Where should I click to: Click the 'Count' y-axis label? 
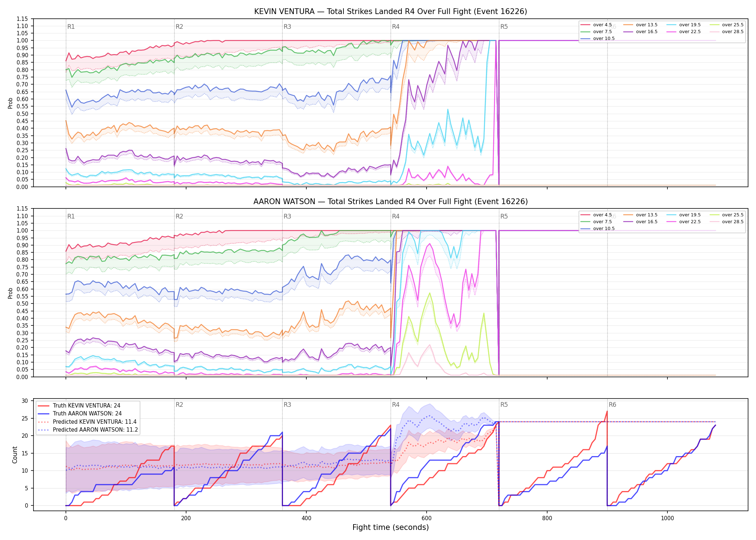click(x=15, y=455)
